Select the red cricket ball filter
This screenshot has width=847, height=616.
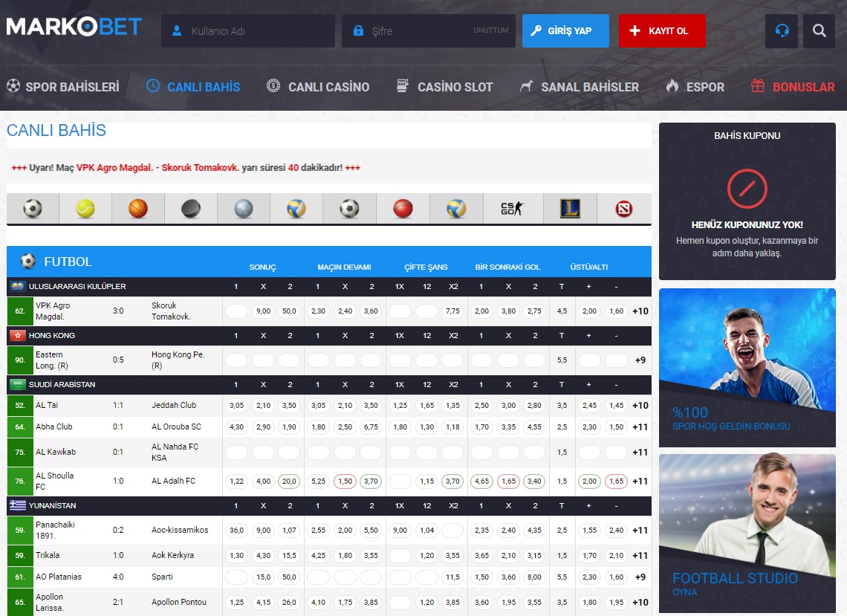403,209
